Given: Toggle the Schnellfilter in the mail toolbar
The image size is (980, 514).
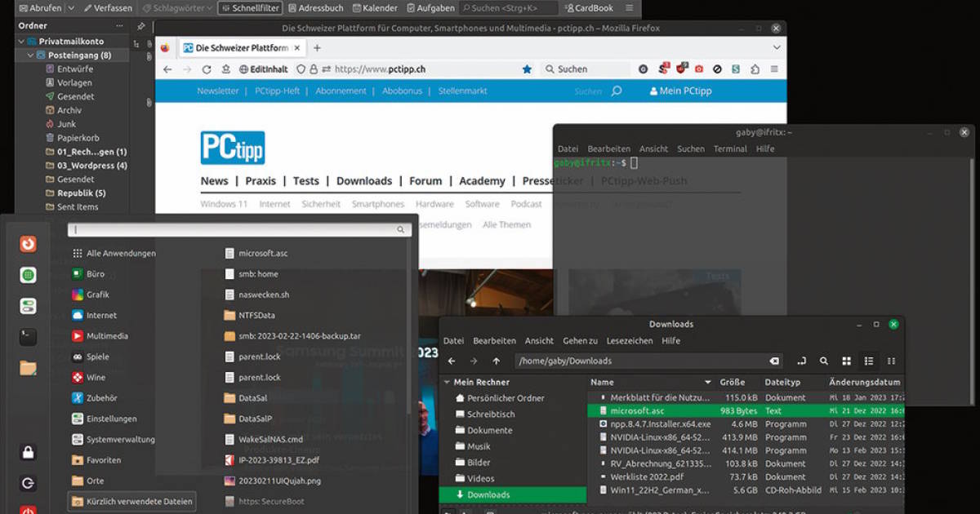Looking at the screenshot, I should click(x=250, y=8).
